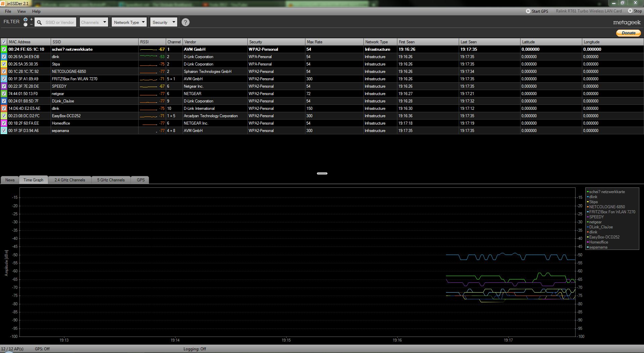Sort by the Last Seen column header

click(x=490, y=42)
